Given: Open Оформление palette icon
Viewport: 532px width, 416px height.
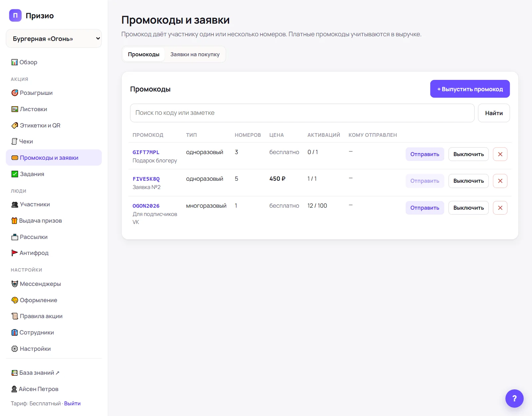Looking at the screenshot, I should [x=15, y=300].
